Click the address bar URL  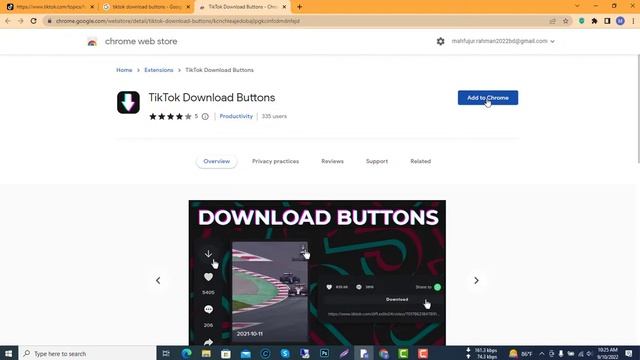coord(178,21)
